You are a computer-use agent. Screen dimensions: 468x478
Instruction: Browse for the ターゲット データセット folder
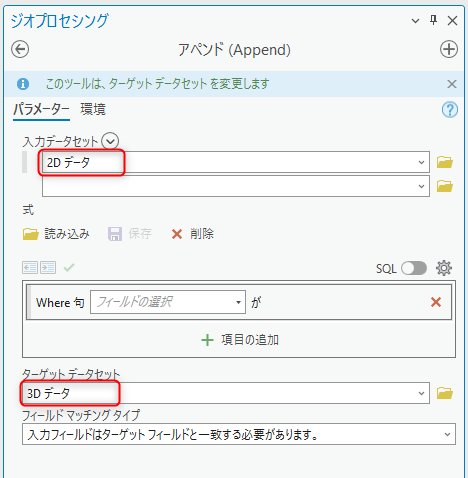445,393
